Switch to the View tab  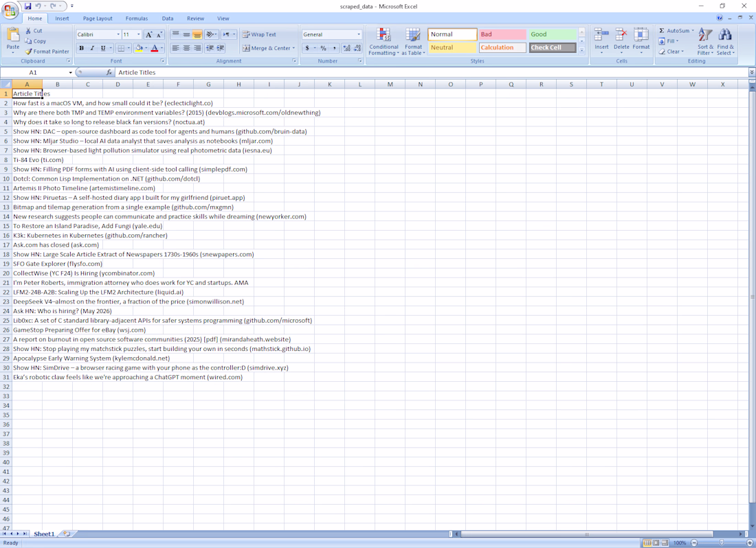(x=223, y=19)
